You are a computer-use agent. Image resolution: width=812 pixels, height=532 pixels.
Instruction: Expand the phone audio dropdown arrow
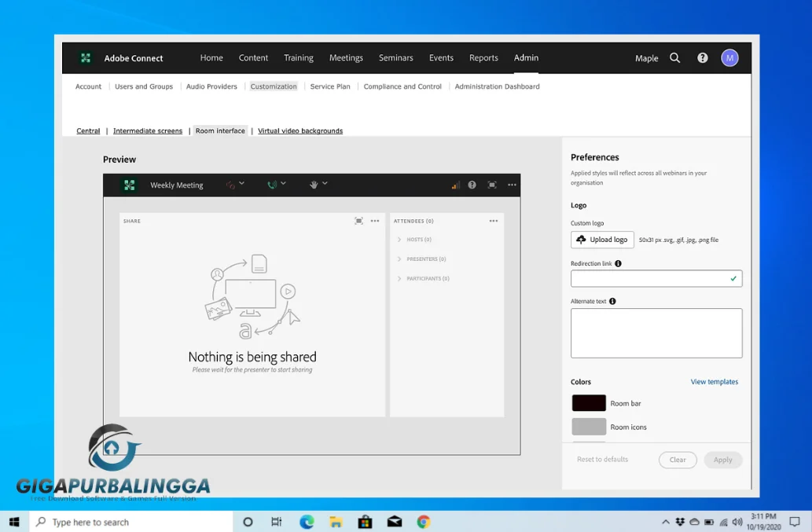(283, 183)
